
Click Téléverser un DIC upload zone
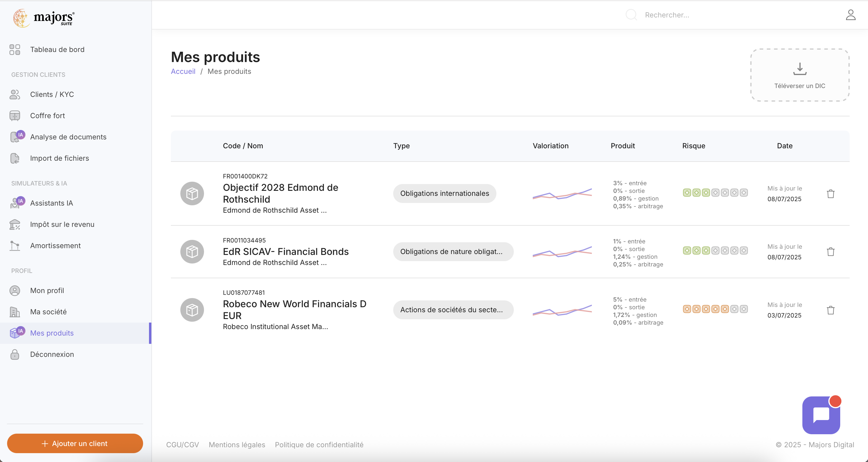[x=800, y=75]
